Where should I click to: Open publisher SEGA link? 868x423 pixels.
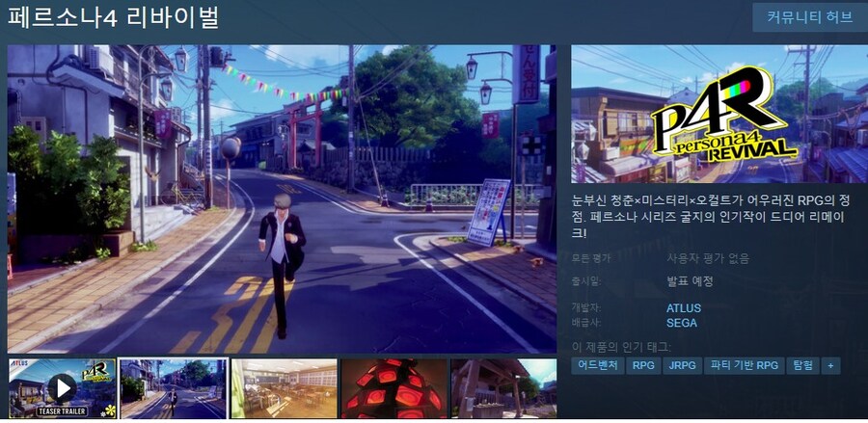click(682, 323)
